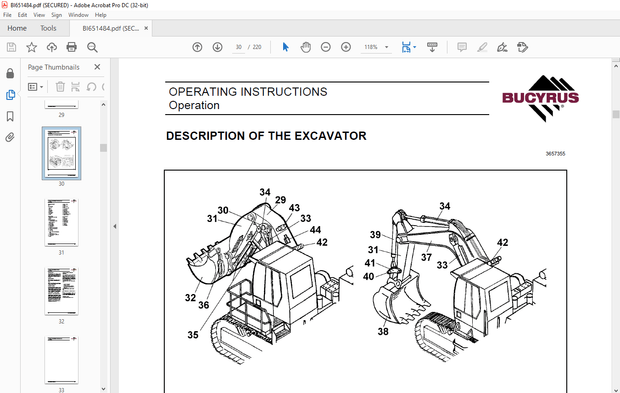Click the rotate pages counterclockwise icon
The image size is (620, 393).
tap(91, 87)
